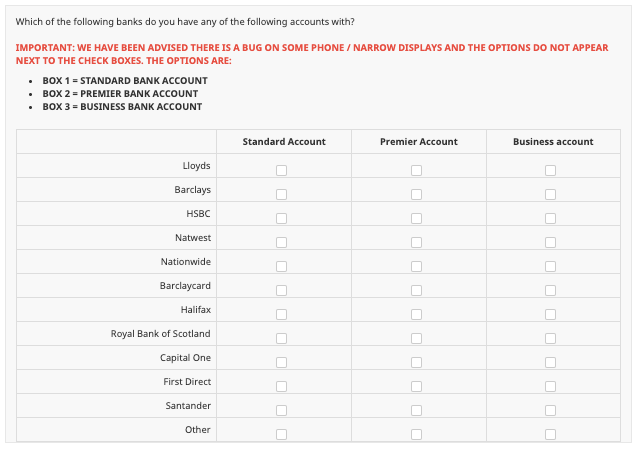
Task: Check Other Business account box
Action: point(550,434)
